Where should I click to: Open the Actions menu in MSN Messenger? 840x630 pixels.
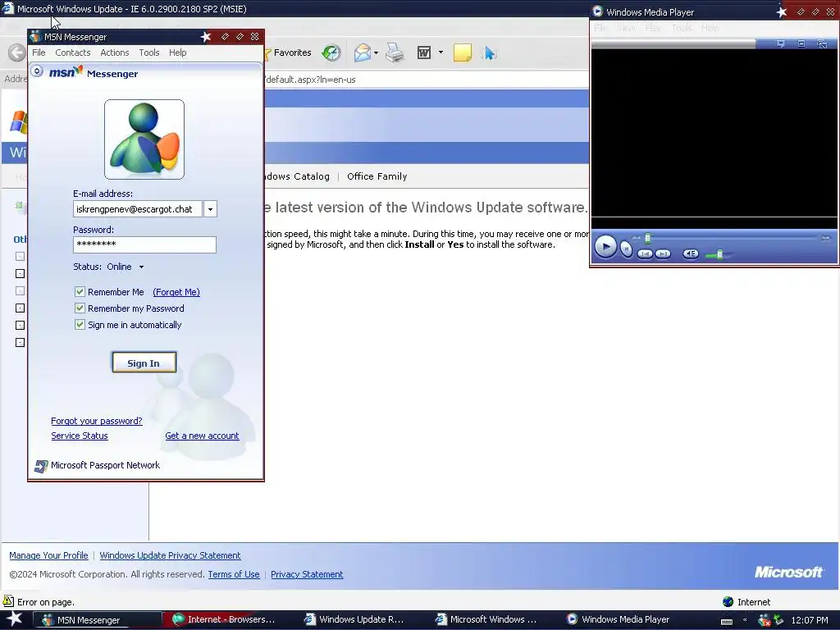pyautogui.click(x=115, y=52)
